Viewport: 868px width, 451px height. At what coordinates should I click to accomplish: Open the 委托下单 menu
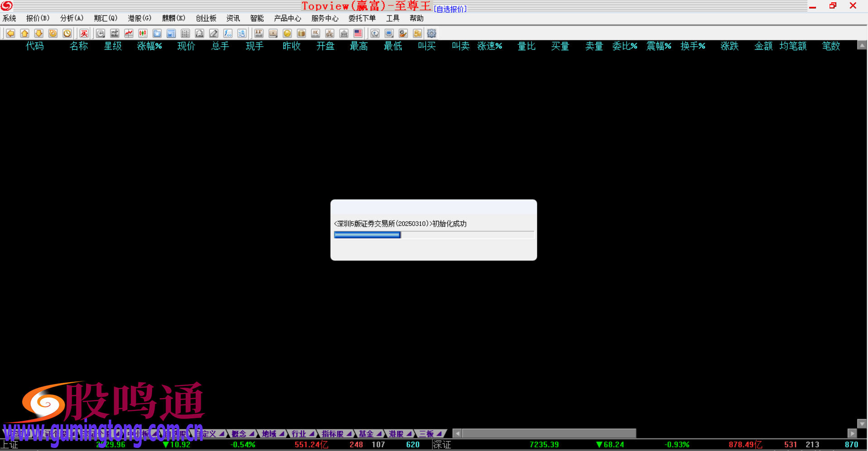tap(362, 18)
